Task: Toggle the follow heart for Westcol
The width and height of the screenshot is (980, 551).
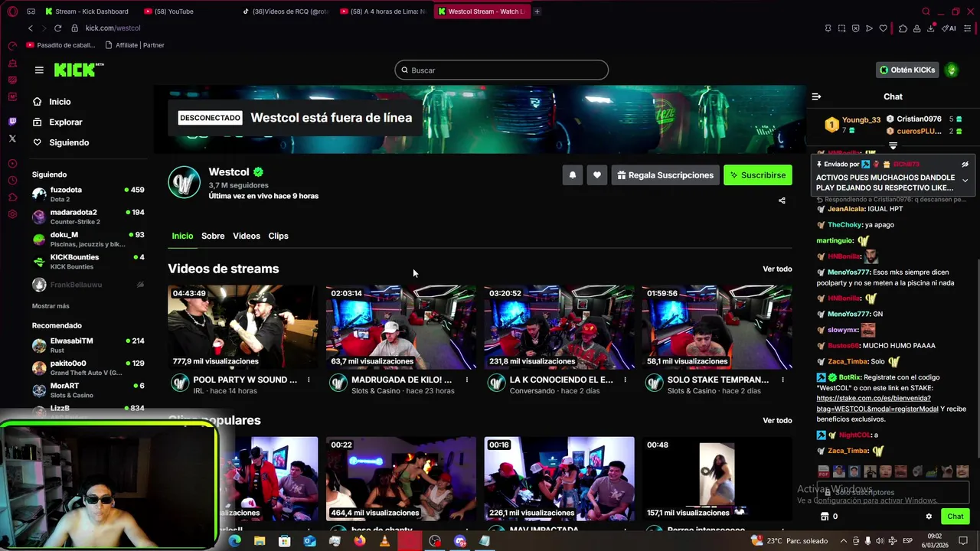Action: coord(597,175)
